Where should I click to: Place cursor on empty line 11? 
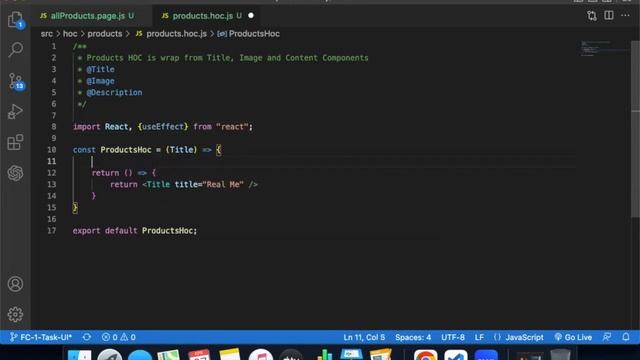324,161
